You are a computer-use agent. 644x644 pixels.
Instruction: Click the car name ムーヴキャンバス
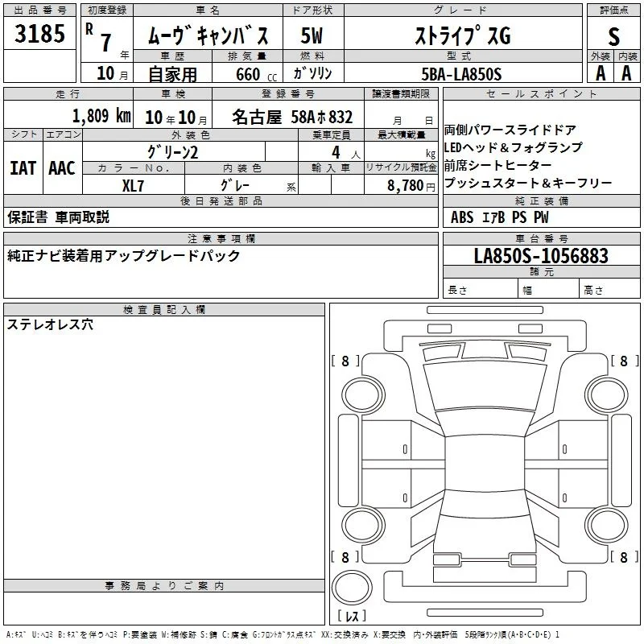coord(208,35)
